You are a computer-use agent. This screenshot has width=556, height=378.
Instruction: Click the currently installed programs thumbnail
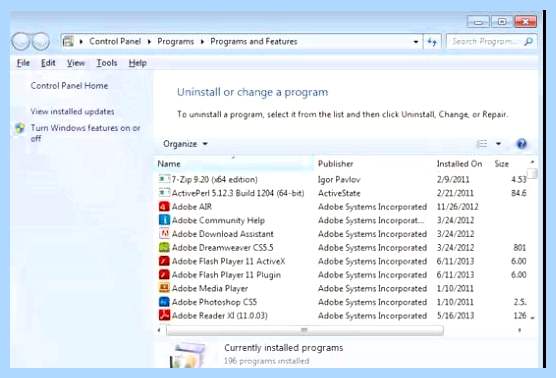point(187,355)
